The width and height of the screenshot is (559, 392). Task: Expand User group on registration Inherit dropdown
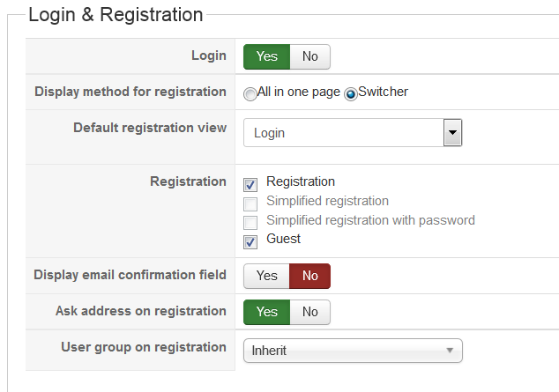[352, 351]
